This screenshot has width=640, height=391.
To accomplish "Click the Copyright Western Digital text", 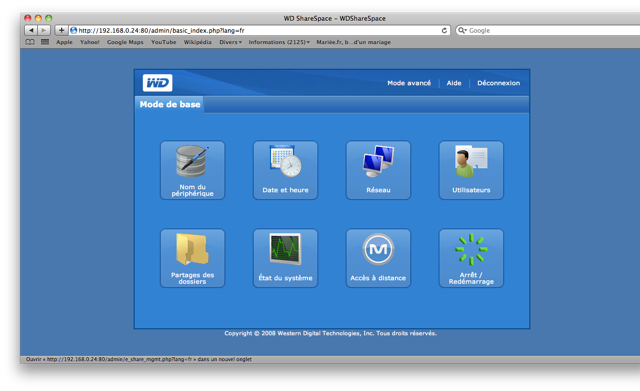I will [330, 333].
